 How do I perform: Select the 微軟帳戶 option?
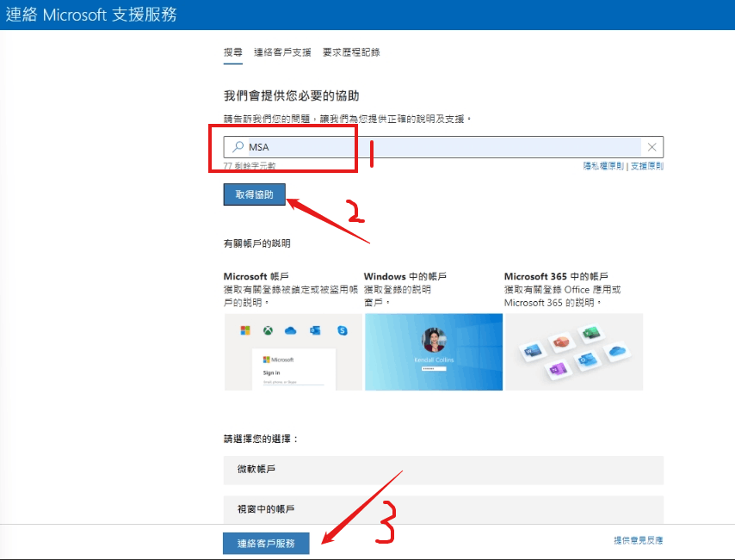(443, 470)
